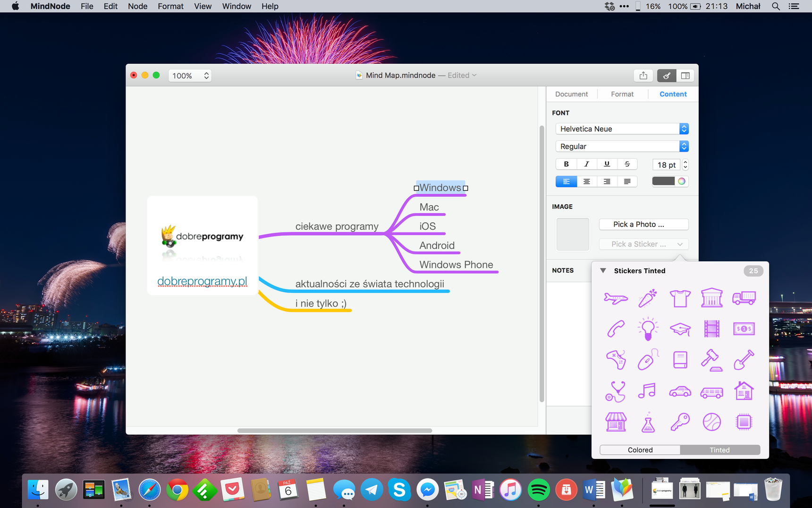
Task: Select the aktualności ze świata technologii node
Action: (x=370, y=284)
